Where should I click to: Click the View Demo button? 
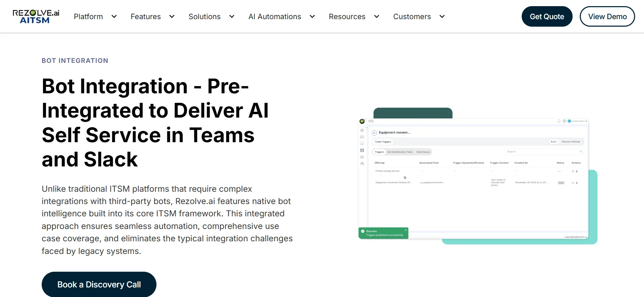[607, 16]
